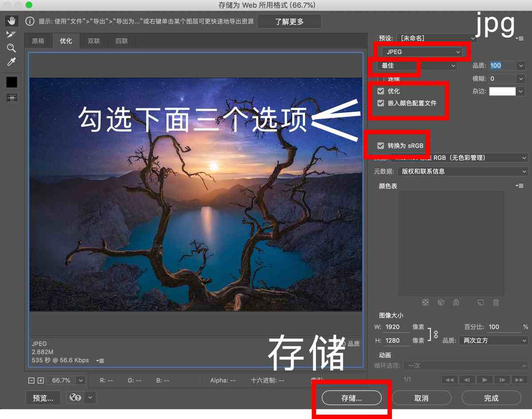Click next frame animation control
Viewport: 532px width, 419px height.
click(502, 380)
